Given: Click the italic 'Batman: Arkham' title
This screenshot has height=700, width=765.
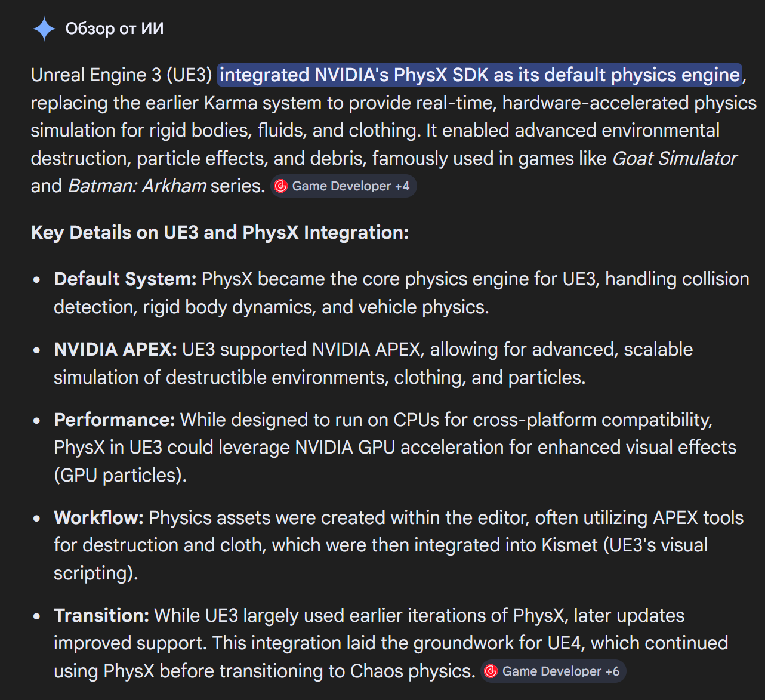Looking at the screenshot, I should [137, 186].
